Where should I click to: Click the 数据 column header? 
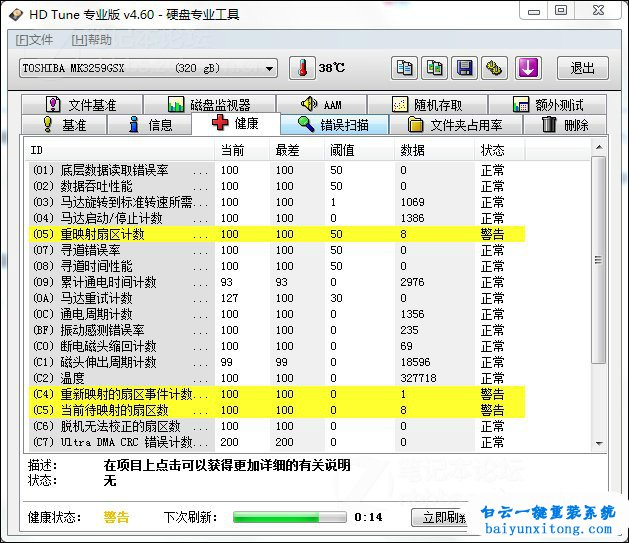tap(435, 150)
